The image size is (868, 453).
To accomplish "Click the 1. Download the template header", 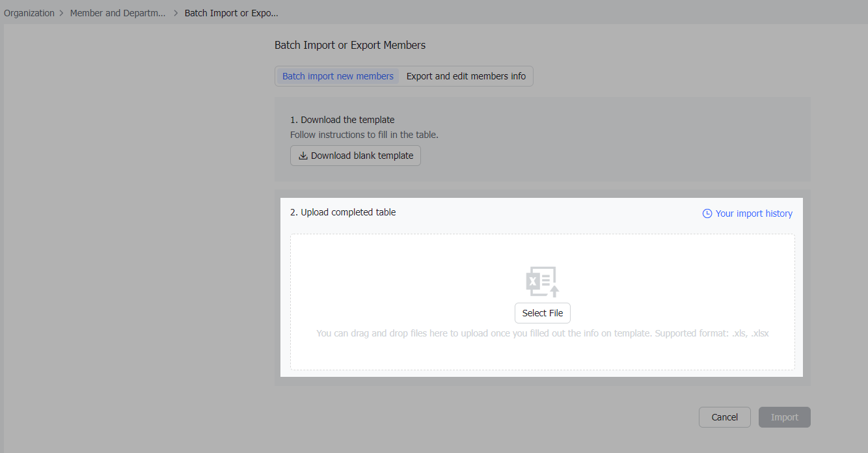I will coord(342,120).
